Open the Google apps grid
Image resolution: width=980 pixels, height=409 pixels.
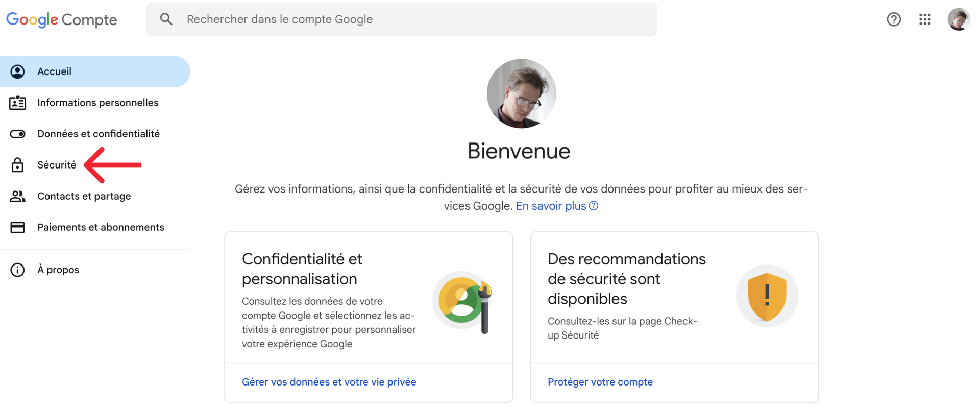tap(925, 19)
